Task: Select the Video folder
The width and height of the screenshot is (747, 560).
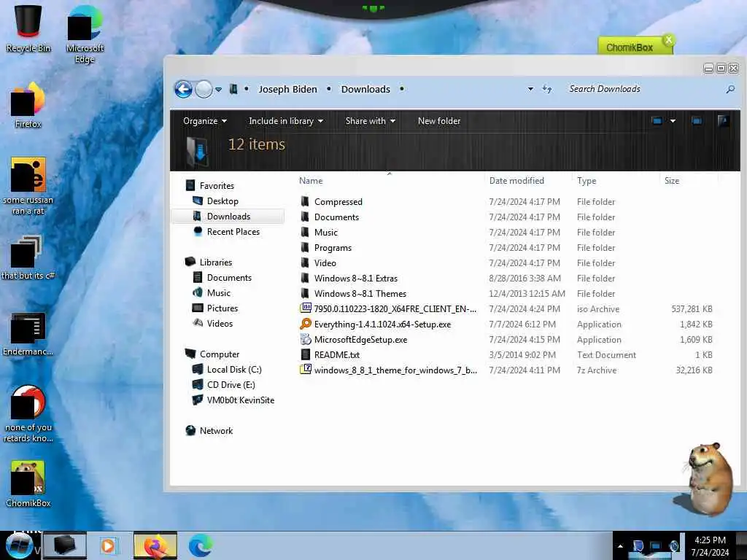Action: click(325, 262)
